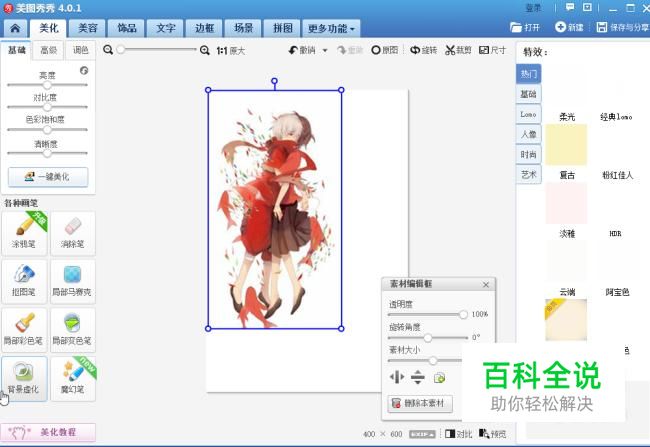The height and width of the screenshot is (447, 650).
Task: Switch to the 文字 tab
Action: (165, 28)
